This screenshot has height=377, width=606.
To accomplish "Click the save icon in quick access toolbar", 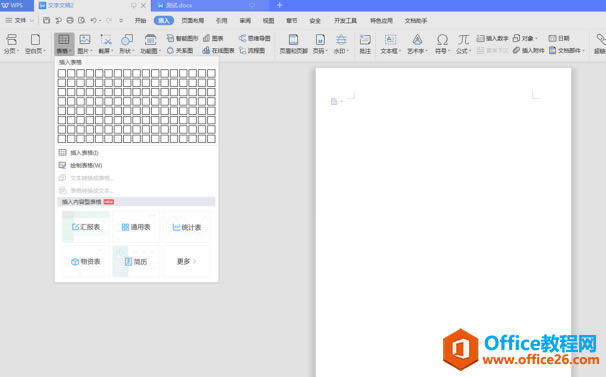I will [46, 20].
